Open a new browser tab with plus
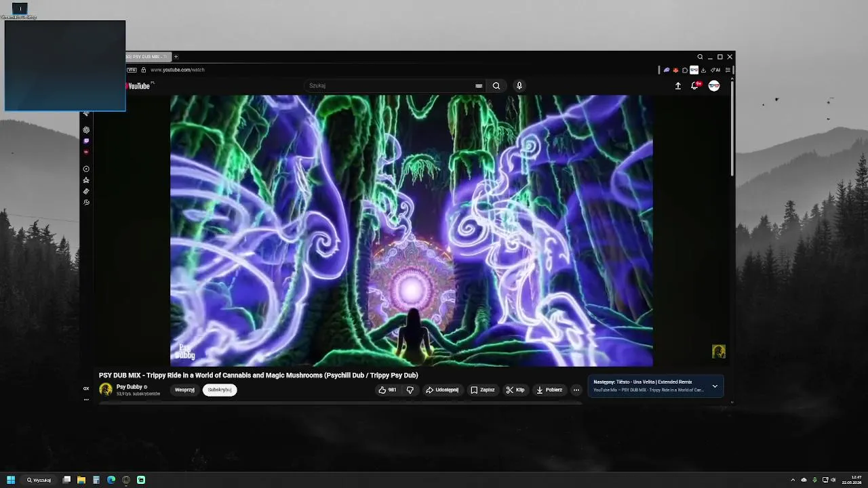The image size is (868, 488). point(176,57)
